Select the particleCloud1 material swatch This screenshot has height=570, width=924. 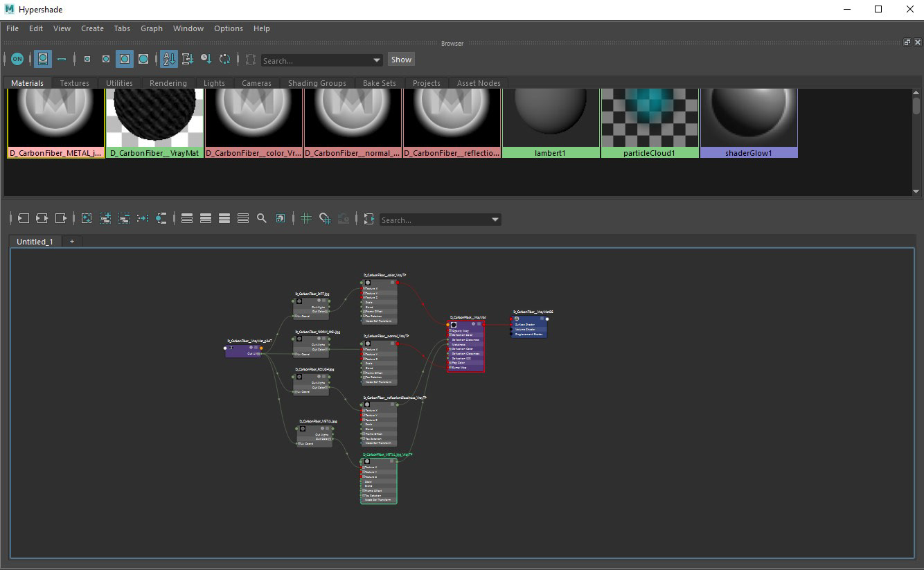tap(650, 123)
